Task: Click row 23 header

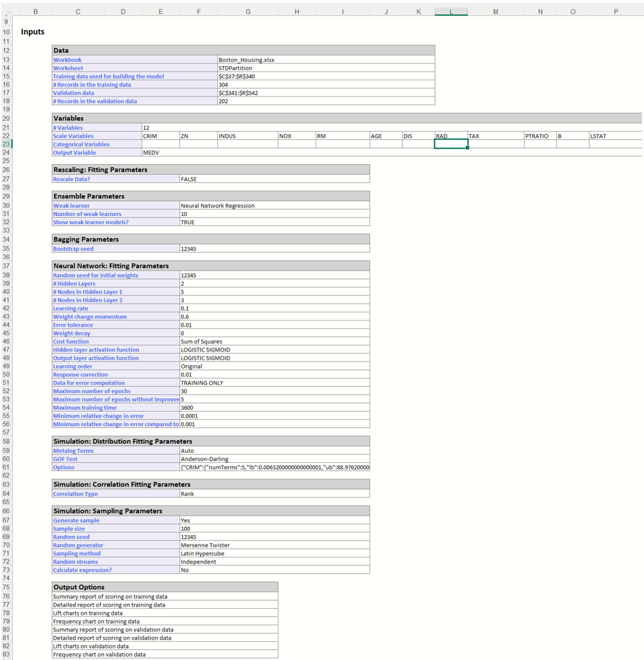Action: 6,144
